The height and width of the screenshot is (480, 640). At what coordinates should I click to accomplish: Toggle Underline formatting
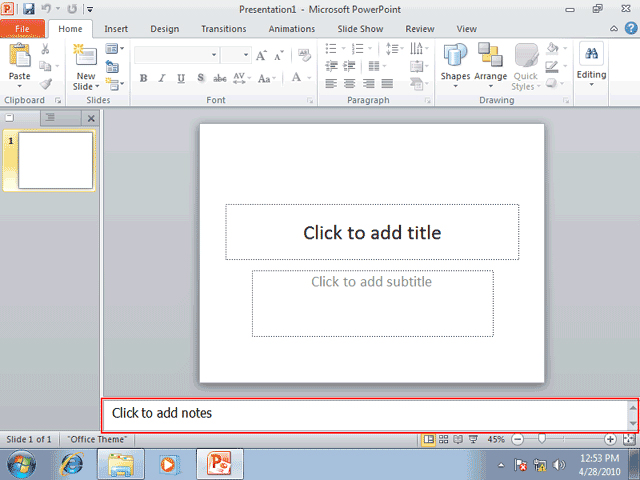click(x=181, y=78)
